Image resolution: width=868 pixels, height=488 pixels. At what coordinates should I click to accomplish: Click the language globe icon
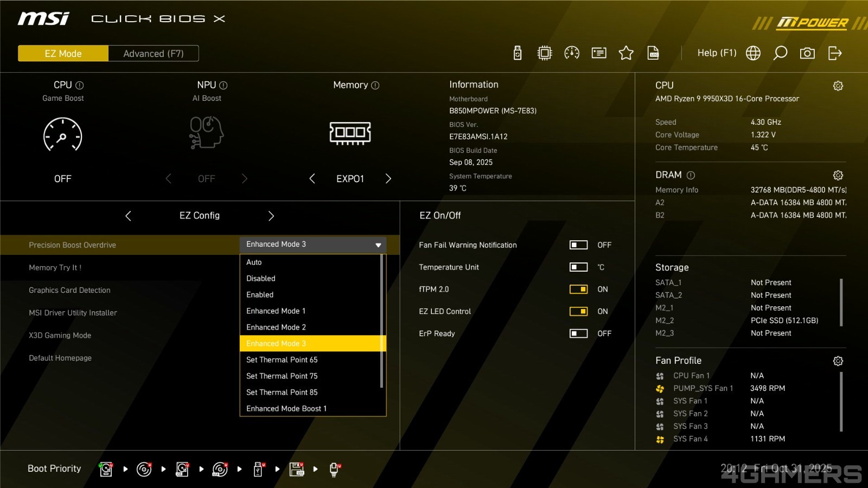753,53
